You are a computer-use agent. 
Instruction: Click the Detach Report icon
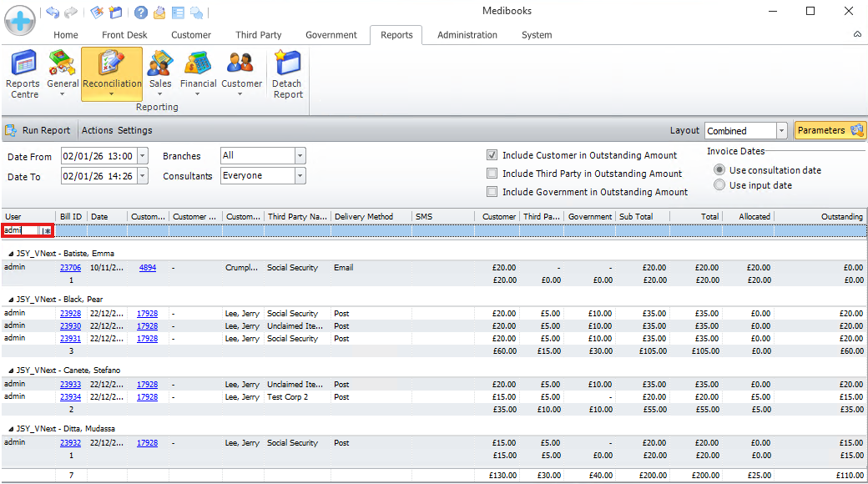click(288, 73)
